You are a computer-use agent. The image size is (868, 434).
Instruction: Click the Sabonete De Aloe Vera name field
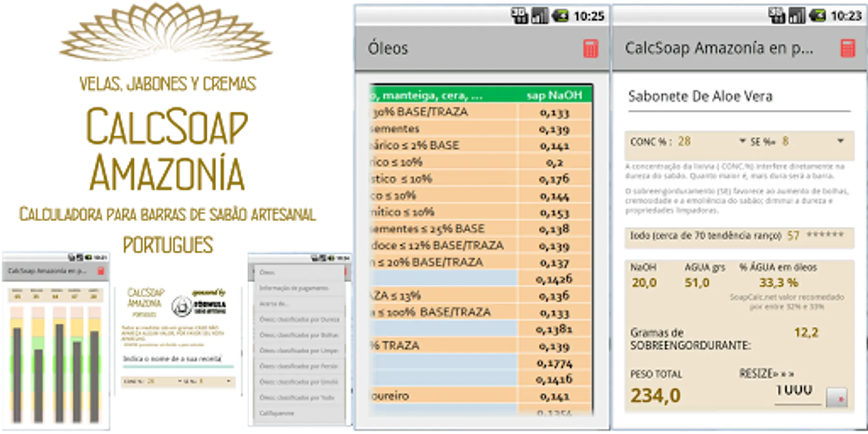coord(739,97)
